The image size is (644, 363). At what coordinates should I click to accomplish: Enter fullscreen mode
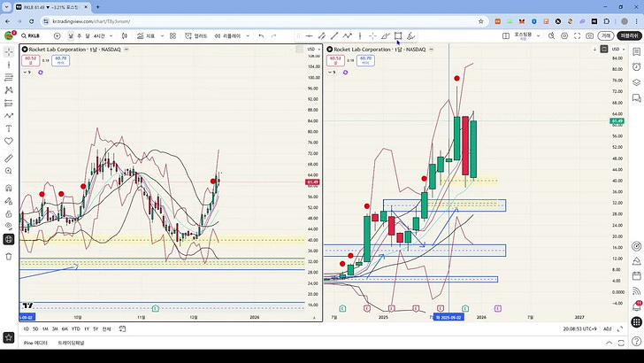tap(577, 36)
